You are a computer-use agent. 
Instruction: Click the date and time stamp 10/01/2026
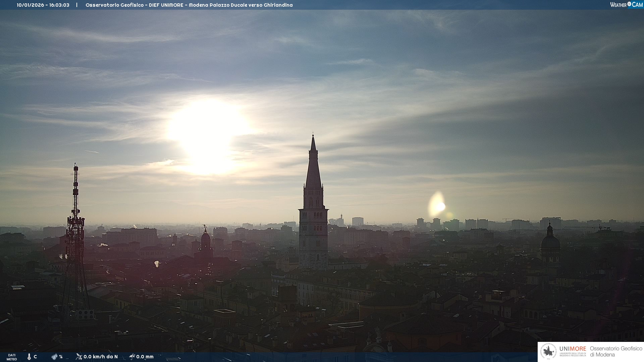pos(43,5)
